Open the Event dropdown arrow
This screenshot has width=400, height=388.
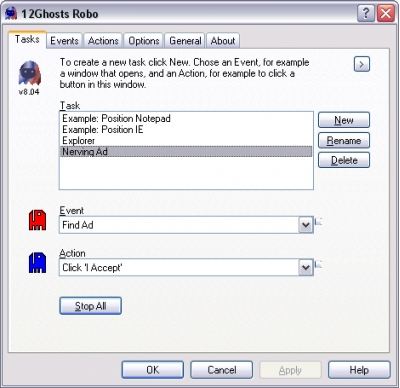pyautogui.click(x=305, y=225)
